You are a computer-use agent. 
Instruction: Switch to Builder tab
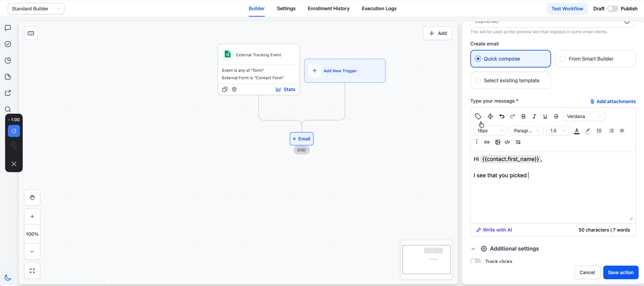(257, 8)
